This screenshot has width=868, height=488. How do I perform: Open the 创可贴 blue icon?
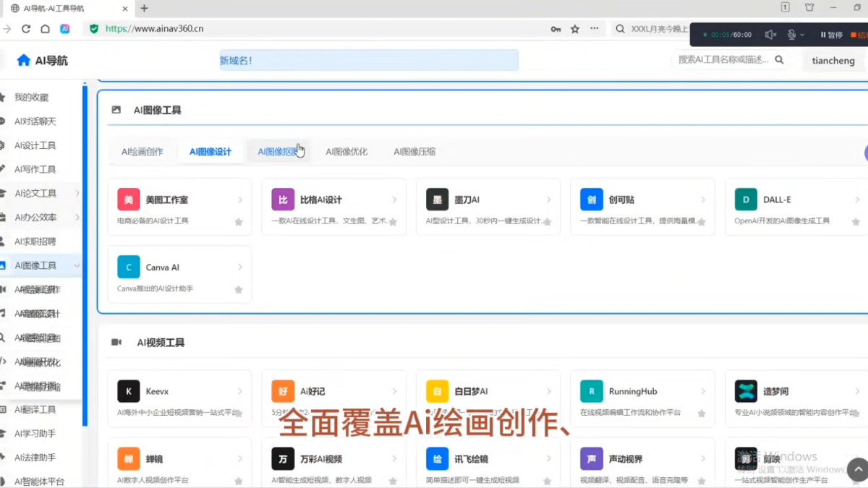[592, 200]
